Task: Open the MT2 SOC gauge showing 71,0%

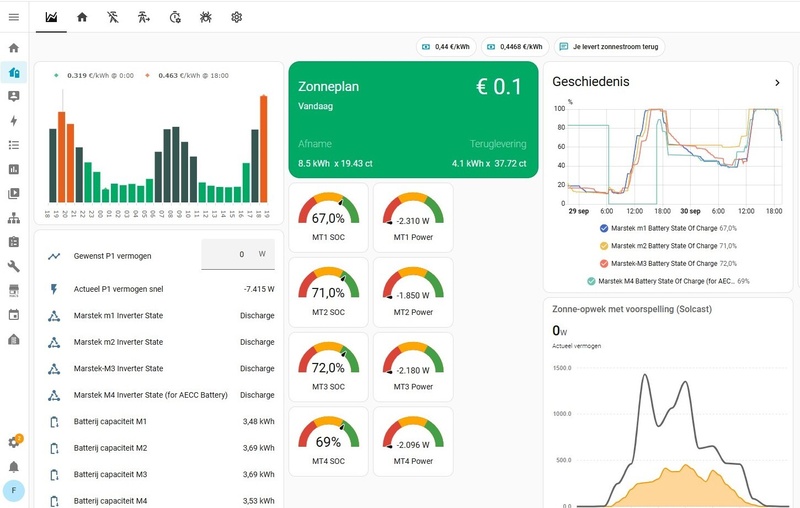Action: (x=329, y=292)
